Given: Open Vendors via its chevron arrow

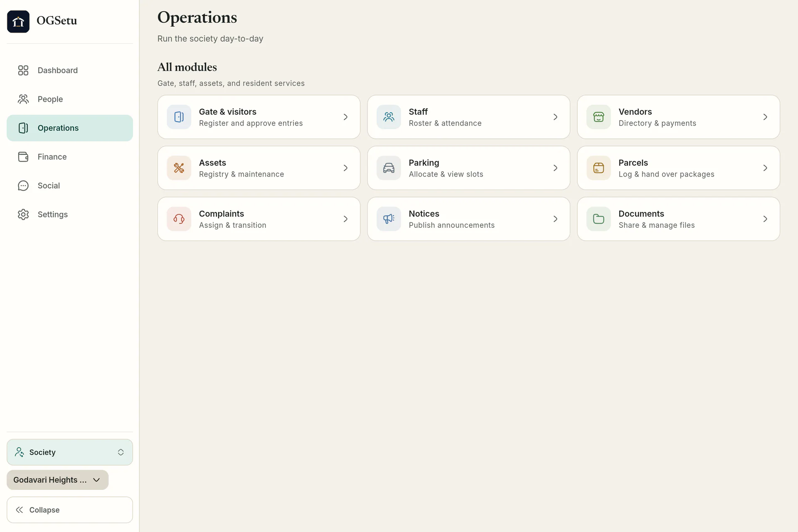Looking at the screenshot, I should (765, 117).
